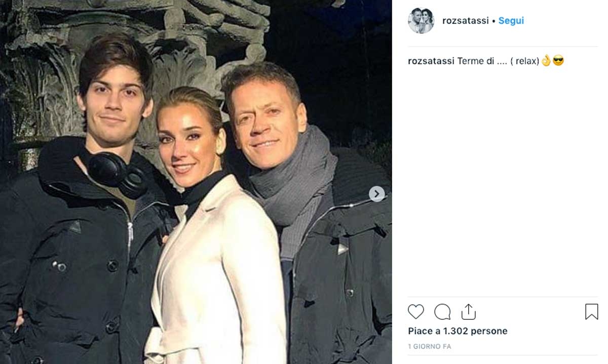608x364 pixels.
Task: Click the rozsatassi username in post header
Action: coord(465,21)
